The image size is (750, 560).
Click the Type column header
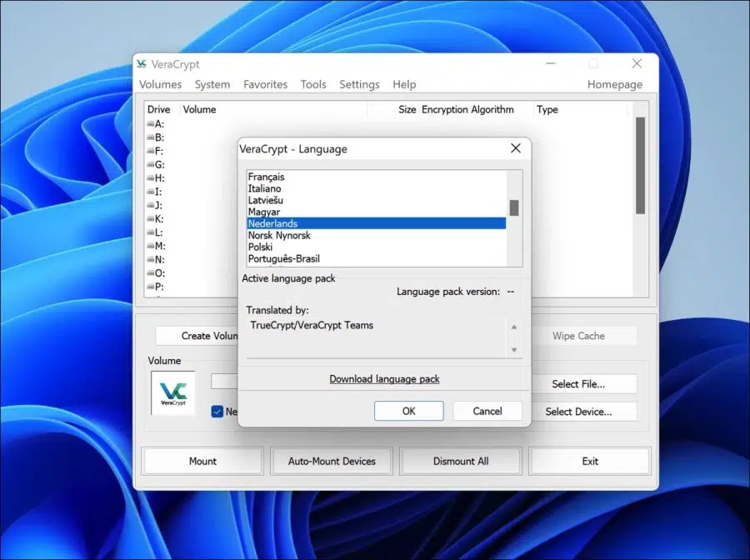(x=580, y=109)
